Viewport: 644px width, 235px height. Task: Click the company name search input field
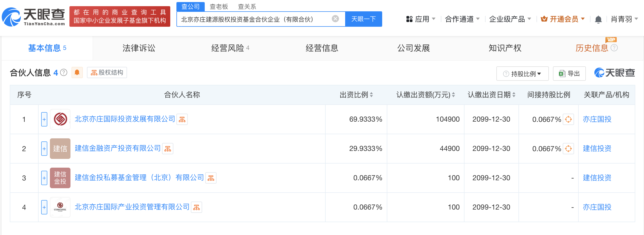[x=255, y=19]
